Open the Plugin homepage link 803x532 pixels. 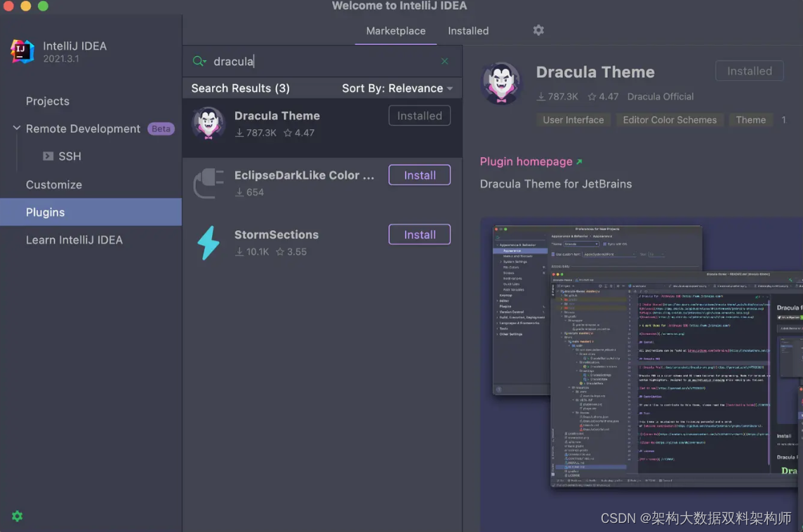(526, 162)
